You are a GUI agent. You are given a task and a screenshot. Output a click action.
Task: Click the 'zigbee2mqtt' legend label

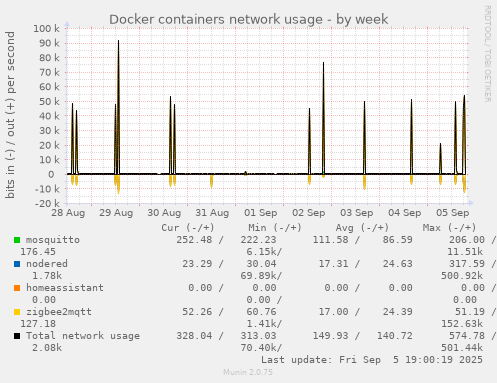pyautogui.click(x=59, y=312)
